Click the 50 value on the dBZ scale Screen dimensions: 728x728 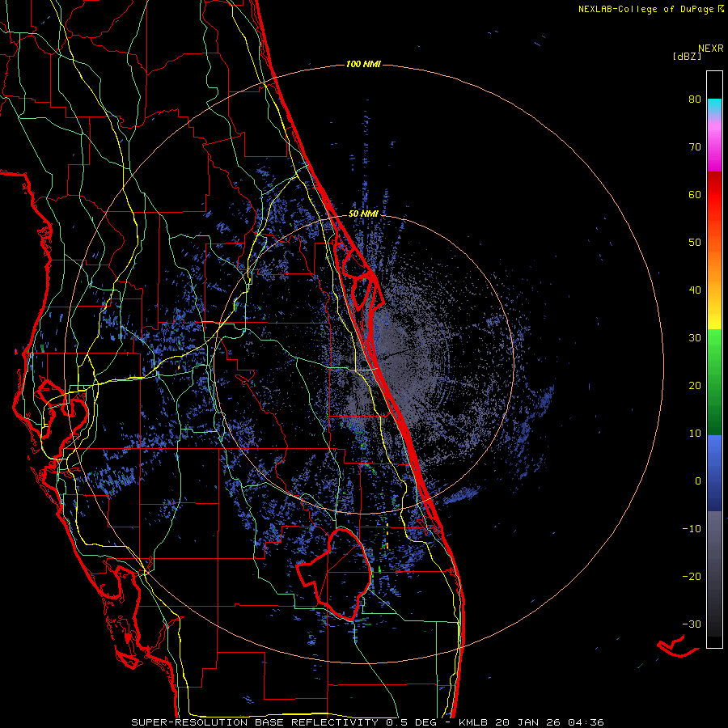tap(695, 243)
